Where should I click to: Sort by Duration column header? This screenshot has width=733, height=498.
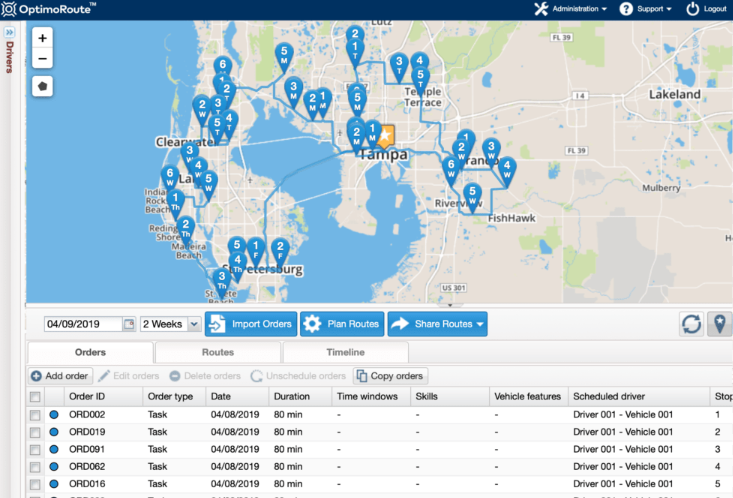(301, 397)
